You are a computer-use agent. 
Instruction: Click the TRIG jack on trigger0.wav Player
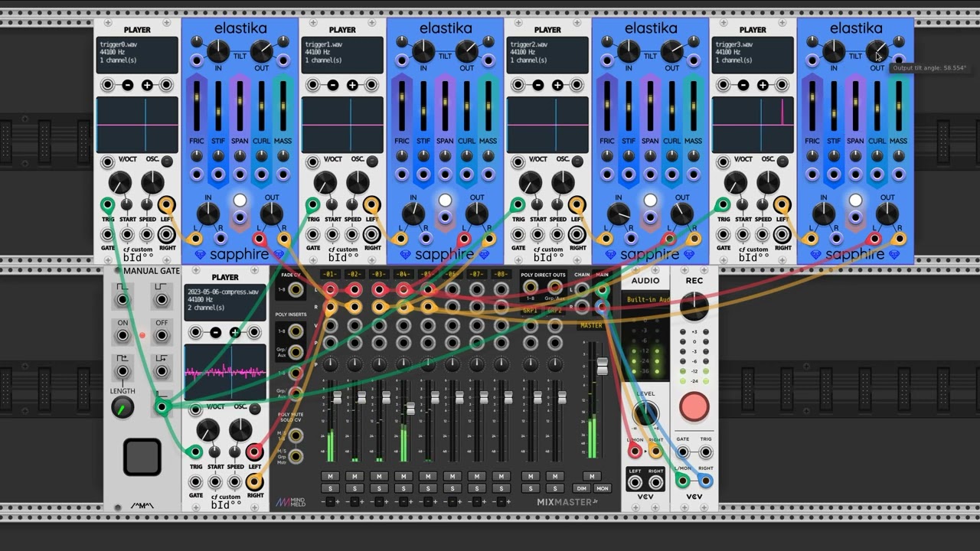click(108, 205)
